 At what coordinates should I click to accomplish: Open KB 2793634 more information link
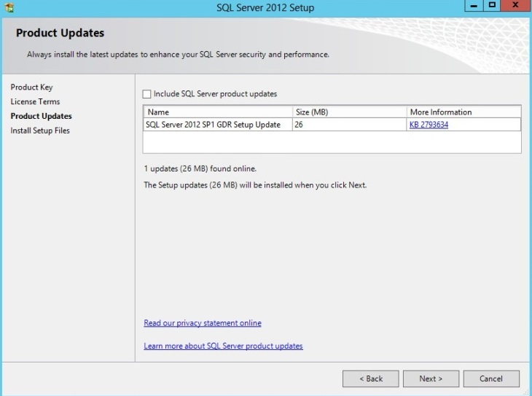429,125
